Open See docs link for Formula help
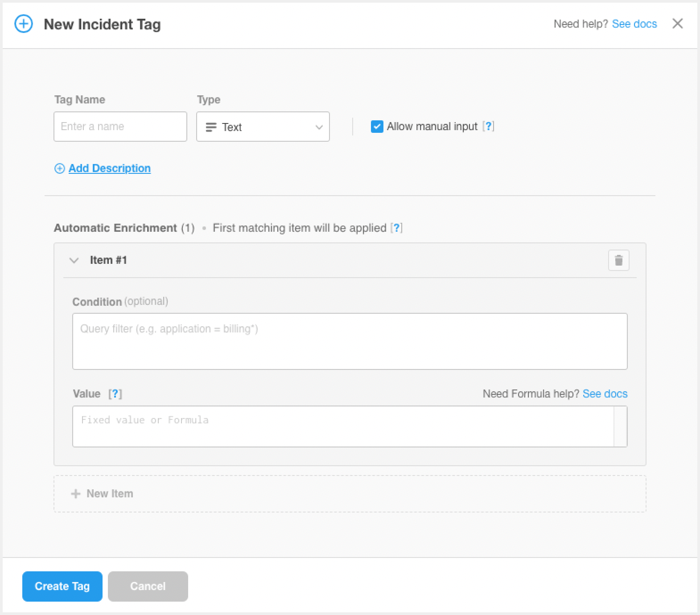Image resolution: width=700 pixels, height=615 pixels. [605, 394]
